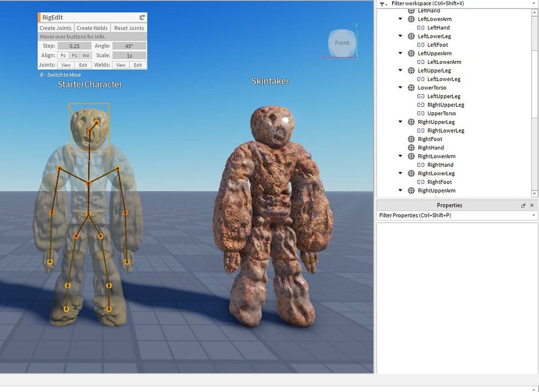
Task: Click the refresh icon on the RigEdit header
Action: pyautogui.click(x=141, y=17)
